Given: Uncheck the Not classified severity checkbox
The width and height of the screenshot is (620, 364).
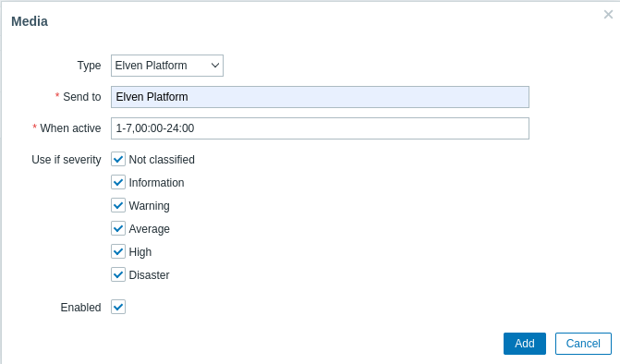Looking at the screenshot, I should (118, 159).
